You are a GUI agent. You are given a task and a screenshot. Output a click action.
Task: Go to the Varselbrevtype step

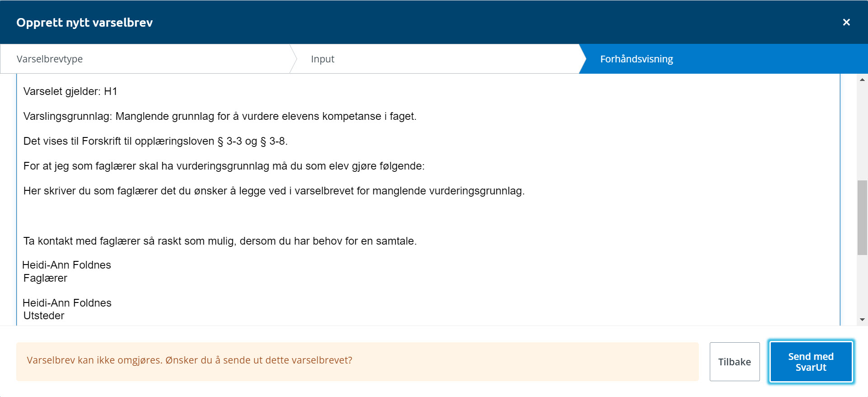(x=145, y=59)
